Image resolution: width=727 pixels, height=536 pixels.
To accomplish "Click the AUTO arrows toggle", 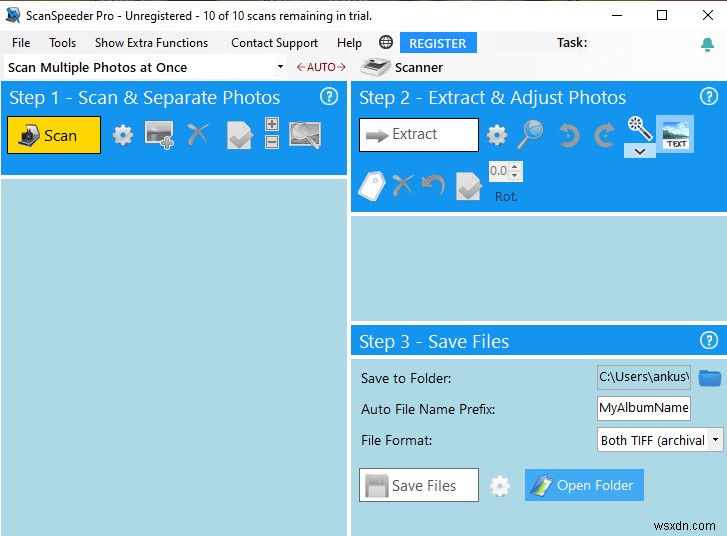I will tap(321, 67).
